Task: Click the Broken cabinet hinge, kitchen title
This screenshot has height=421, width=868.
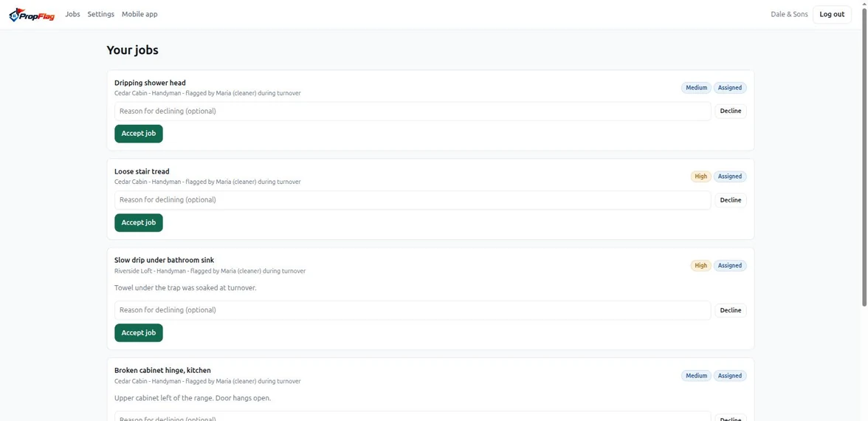Action: coord(162,371)
